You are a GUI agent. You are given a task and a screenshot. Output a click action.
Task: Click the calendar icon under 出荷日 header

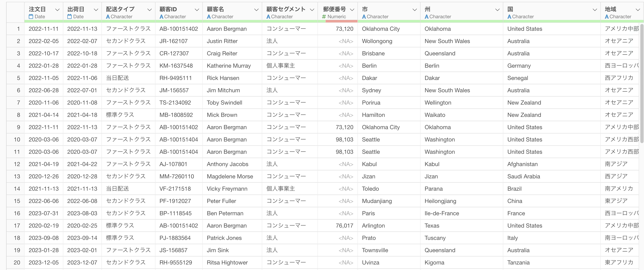[x=69, y=17]
